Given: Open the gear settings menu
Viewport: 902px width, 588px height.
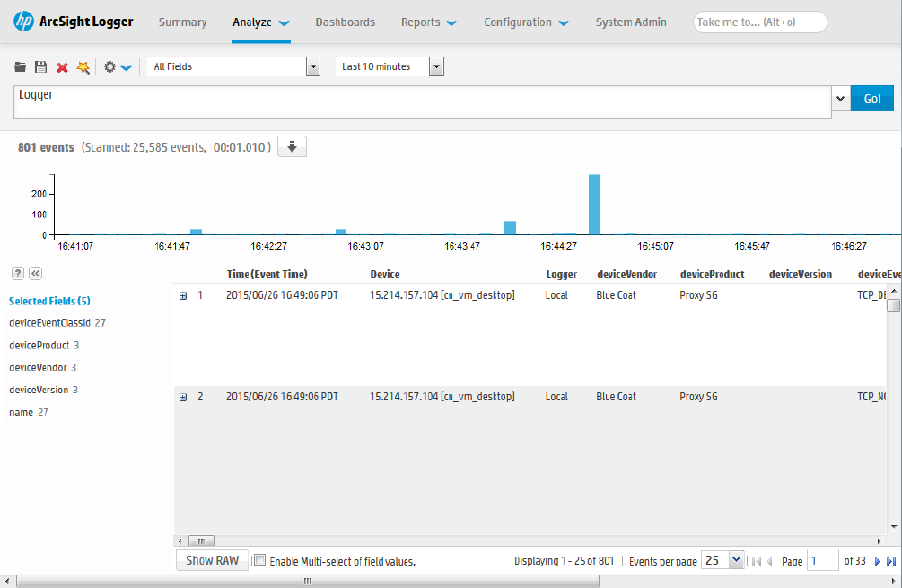Looking at the screenshot, I should [x=118, y=67].
